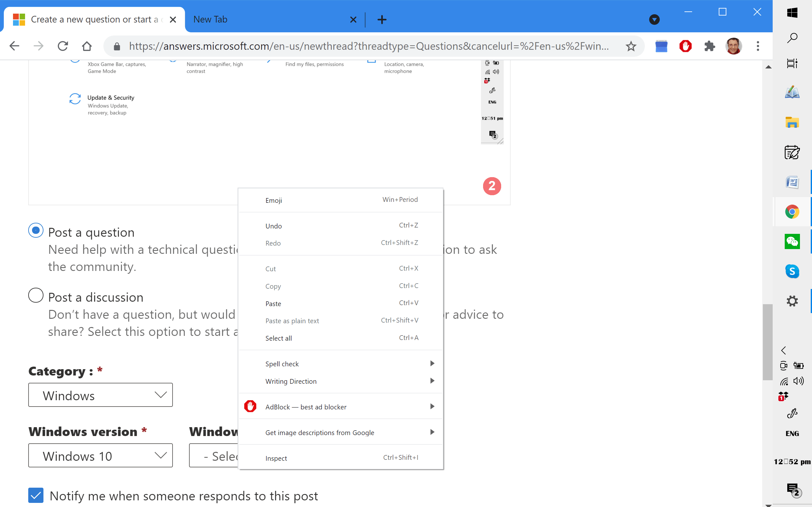Image resolution: width=812 pixels, height=507 pixels.
Task: Choose Paste from the context menu
Action: pos(273,304)
